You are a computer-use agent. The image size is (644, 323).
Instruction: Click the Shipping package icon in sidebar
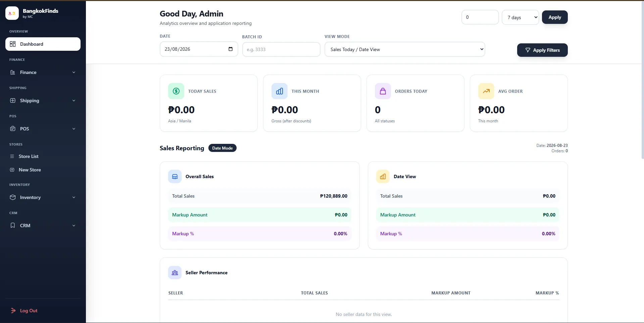13,100
